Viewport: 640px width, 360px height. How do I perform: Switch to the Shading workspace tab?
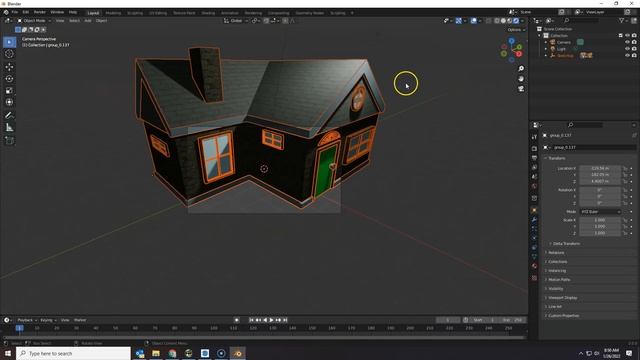tap(208, 13)
